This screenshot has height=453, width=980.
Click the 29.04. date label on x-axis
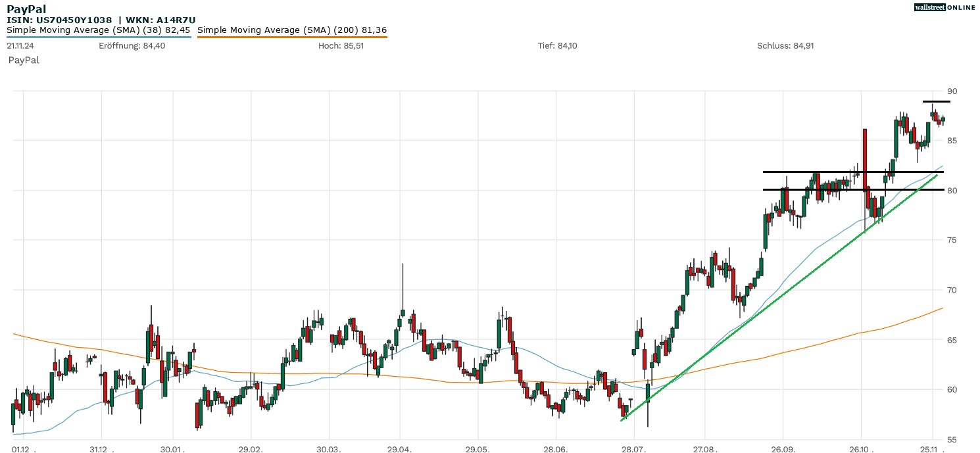coord(400,449)
